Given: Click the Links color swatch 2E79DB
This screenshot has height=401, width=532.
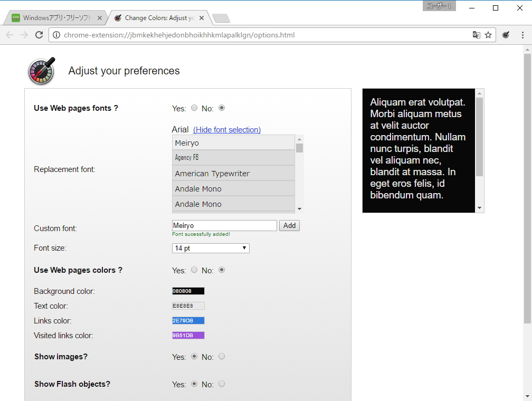Looking at the screenshot, I should 188,321.
